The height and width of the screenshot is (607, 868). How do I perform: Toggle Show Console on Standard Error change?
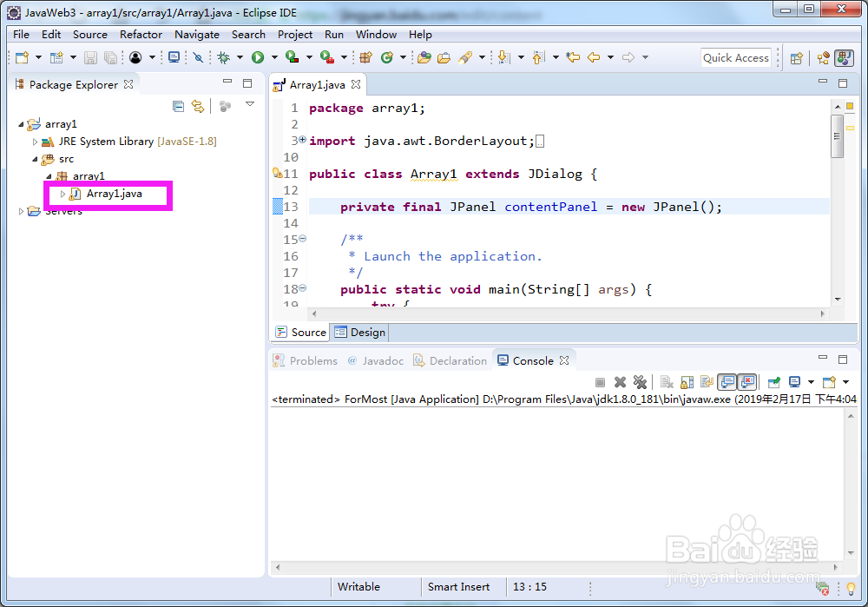747,382
